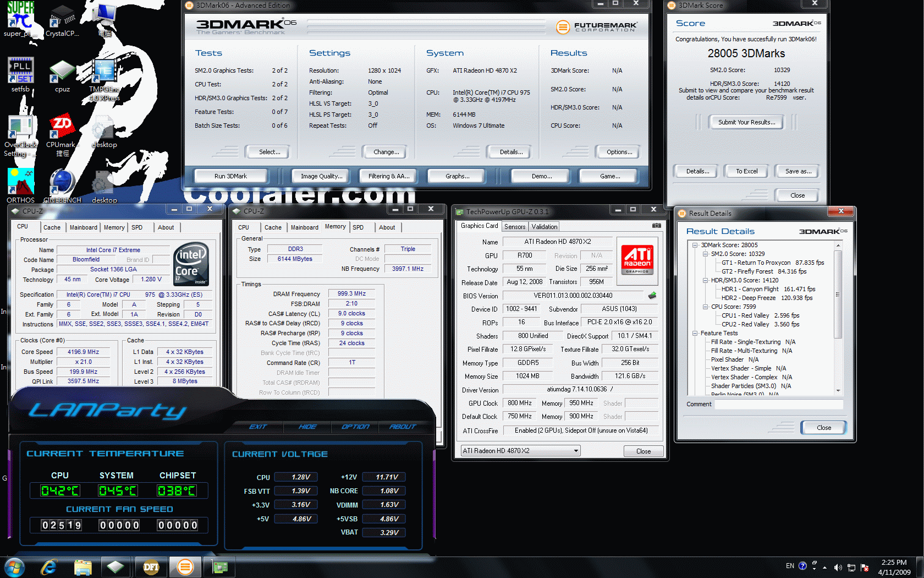Click the Result Details tree scrollbar
This screenshot has width=924, height=578.
[x=838, y=318]
